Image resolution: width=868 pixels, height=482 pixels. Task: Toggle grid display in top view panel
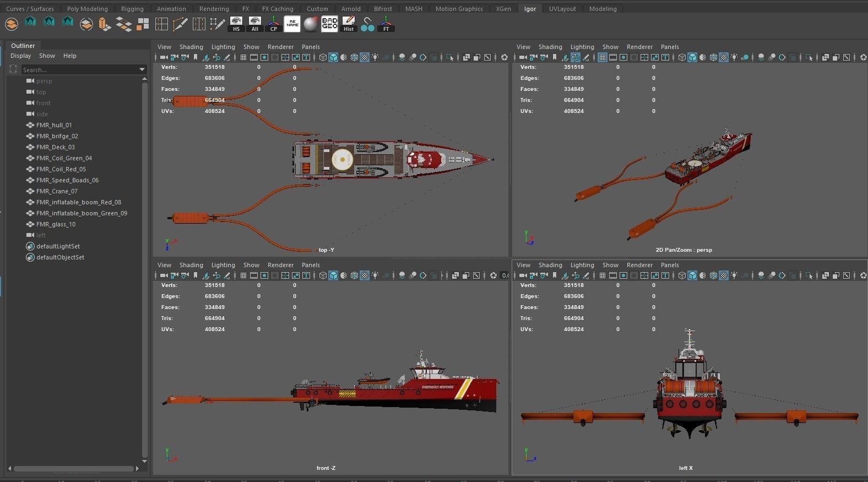(x=243, y=57)
